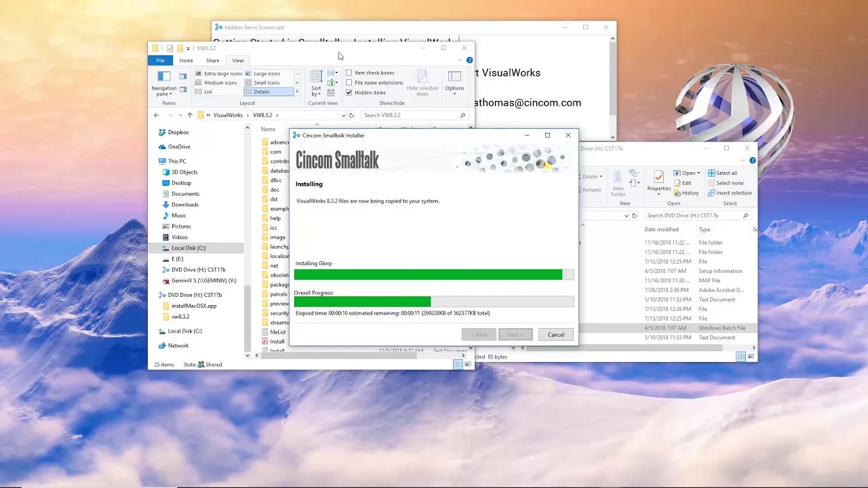The height and width of the screenshot is (488, 868).
Task: Click the Name column header in VW8.3.2
Action: (268, 129)
